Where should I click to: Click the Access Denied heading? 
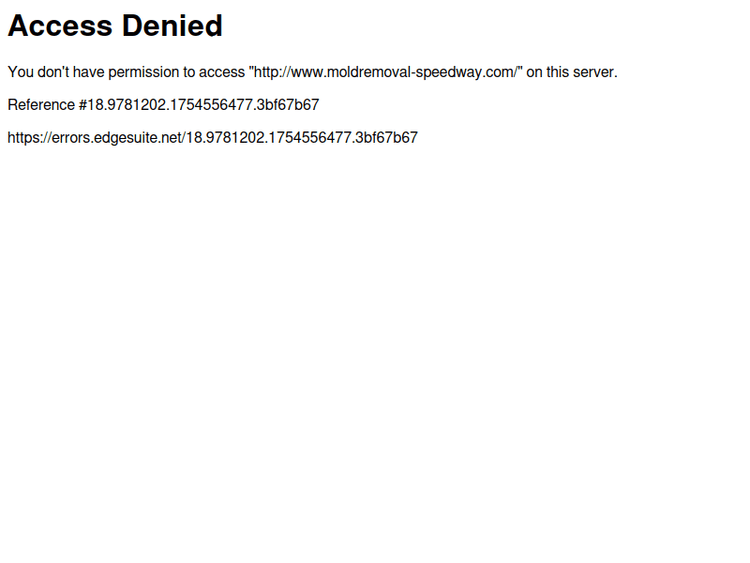coord(115,25)
